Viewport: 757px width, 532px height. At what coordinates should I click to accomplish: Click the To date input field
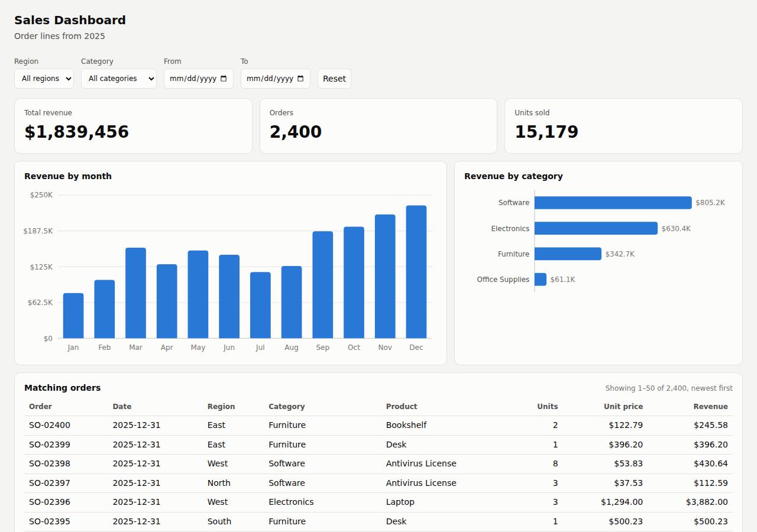click(x=276, y=79)
